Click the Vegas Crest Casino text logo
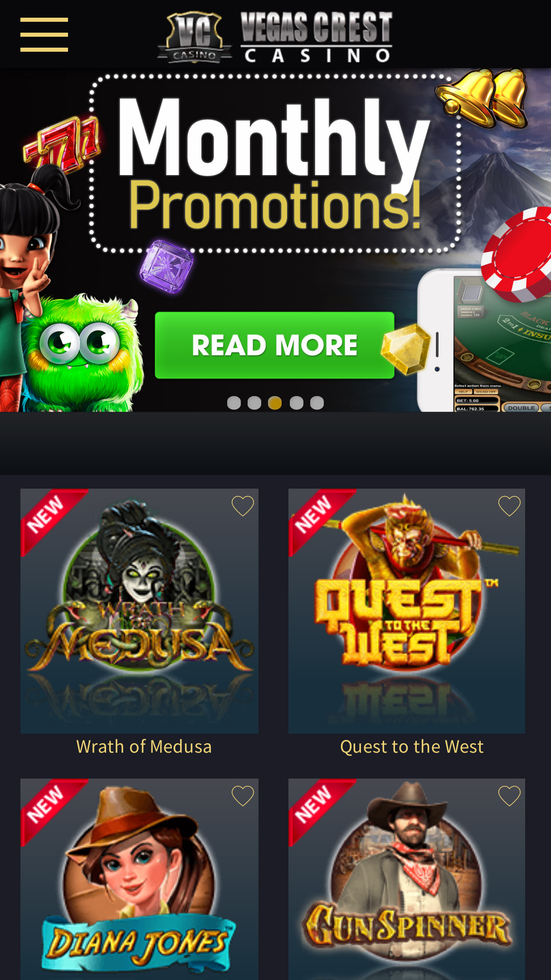 coord(317,37)
